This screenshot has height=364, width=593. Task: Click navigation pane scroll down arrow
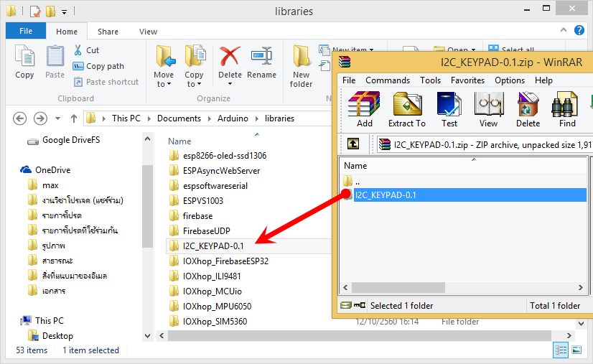pos(147,335)
